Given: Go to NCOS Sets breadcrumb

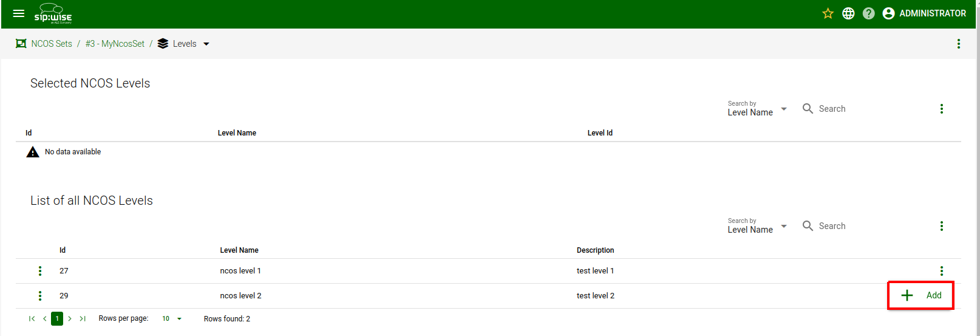Looking at the screenshot, I should coord(51,44).
